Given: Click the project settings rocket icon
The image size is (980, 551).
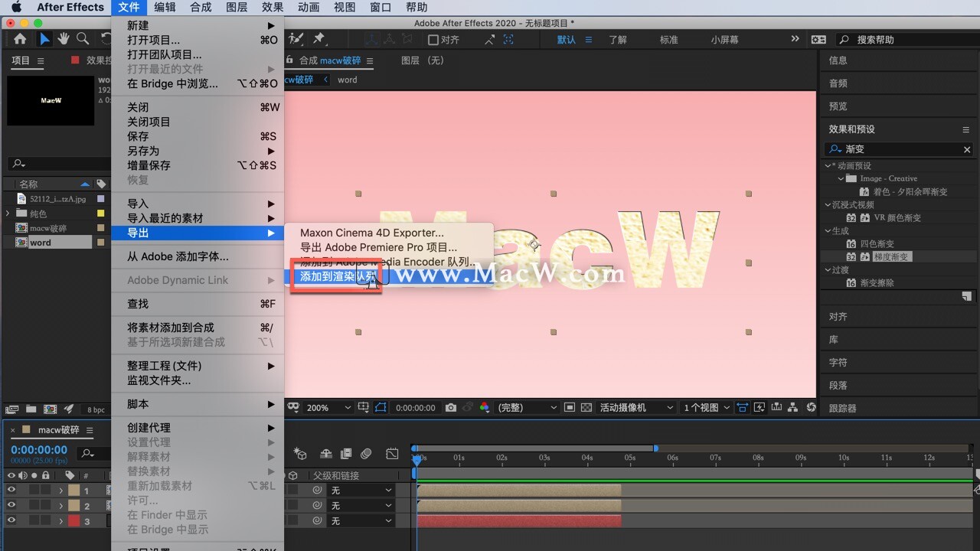Looking at the screenshot, I should (69, 409).
